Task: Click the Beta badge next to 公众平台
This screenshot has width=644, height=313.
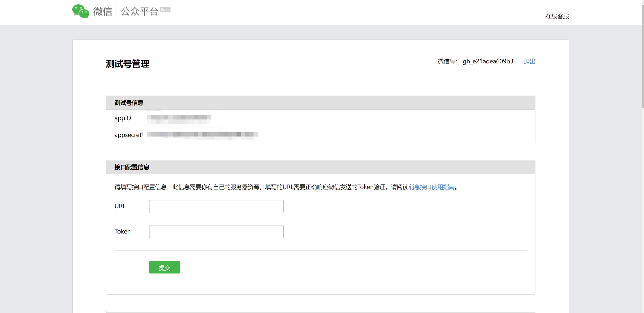Action: [x=165, y=9]
